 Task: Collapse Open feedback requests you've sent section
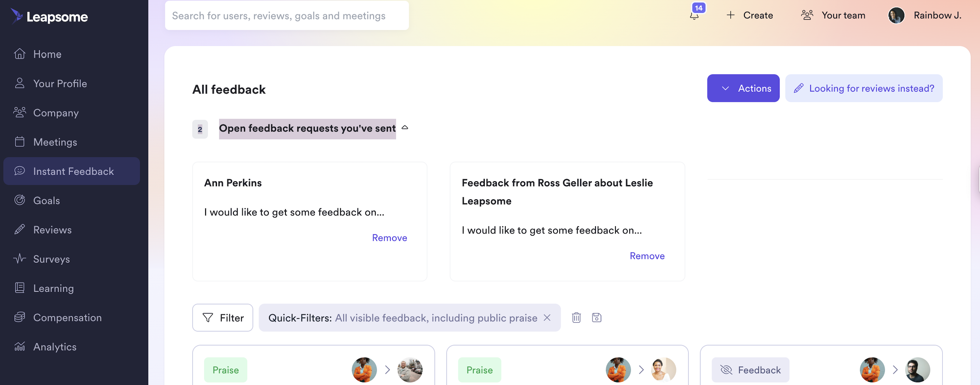click(405, 128)
